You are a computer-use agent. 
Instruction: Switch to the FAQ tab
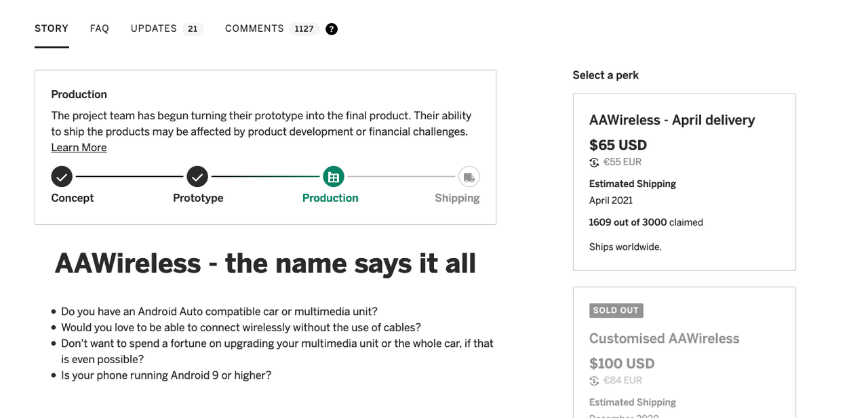coord(100,28)
